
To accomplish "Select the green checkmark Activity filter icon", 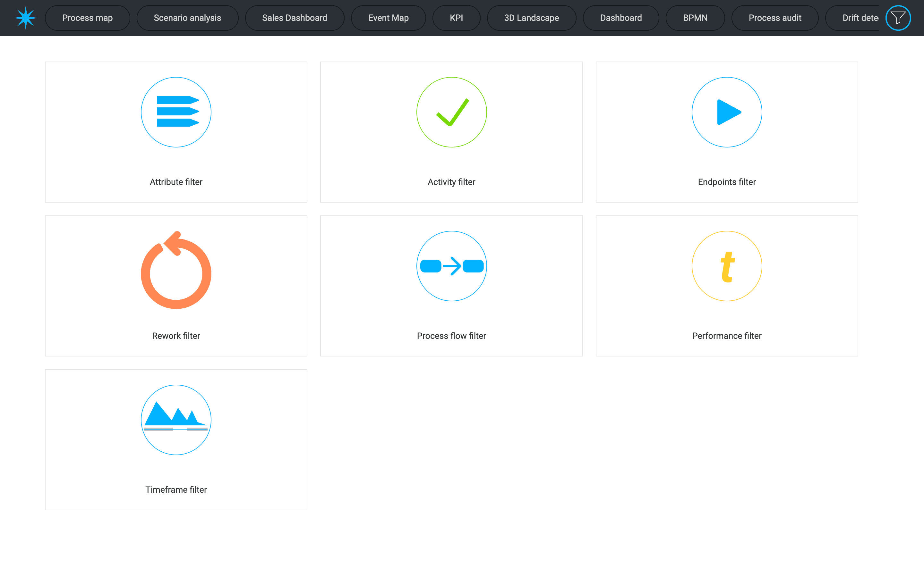I will pos(451,112).
